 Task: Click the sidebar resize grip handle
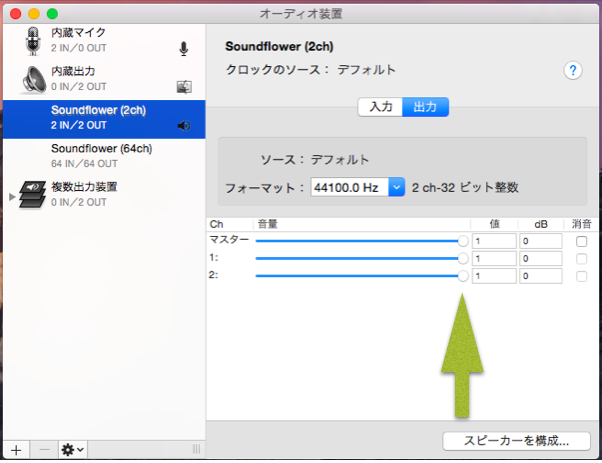196,449
